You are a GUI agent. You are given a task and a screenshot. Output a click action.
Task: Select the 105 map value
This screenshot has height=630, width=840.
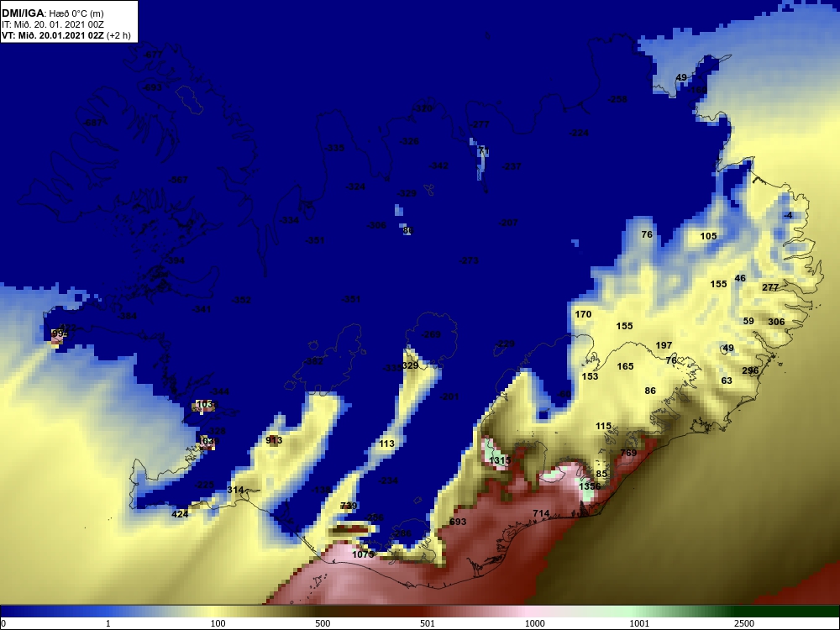click(x=708, y=236)
